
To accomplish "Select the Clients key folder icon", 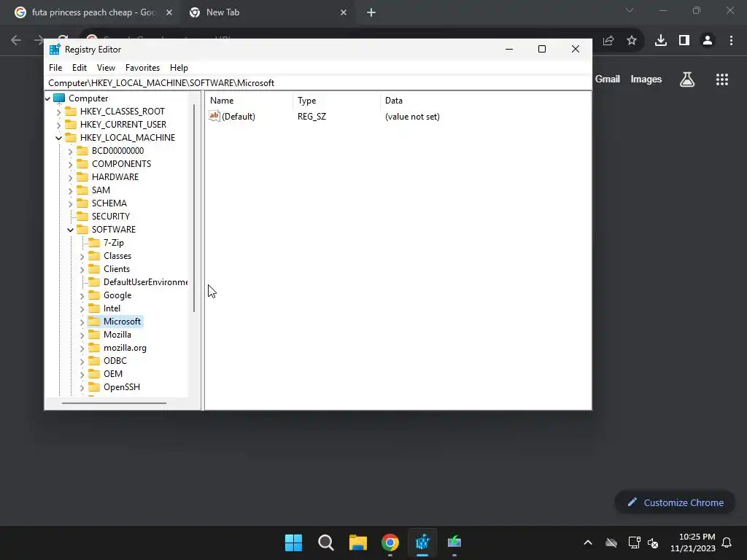I will (x=94, y=269).
